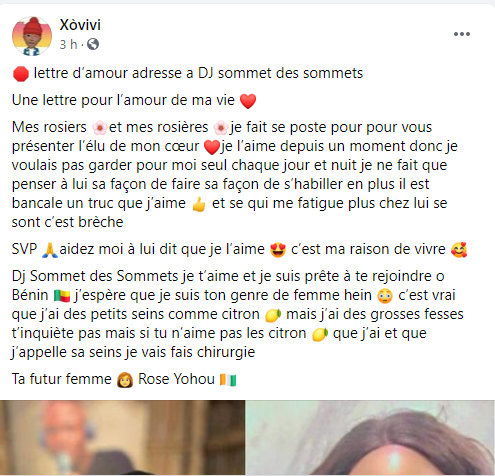This screenshot has width=495, height=476.
Task: Click the woman emoji before Rose Yohou
Action: (125, 380)
